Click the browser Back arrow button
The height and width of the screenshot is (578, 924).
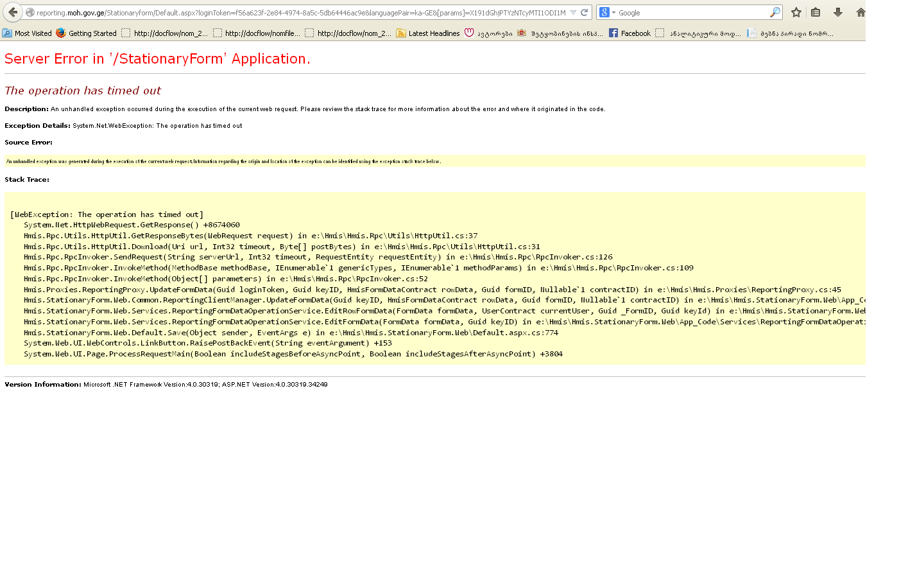pos(13,12)
